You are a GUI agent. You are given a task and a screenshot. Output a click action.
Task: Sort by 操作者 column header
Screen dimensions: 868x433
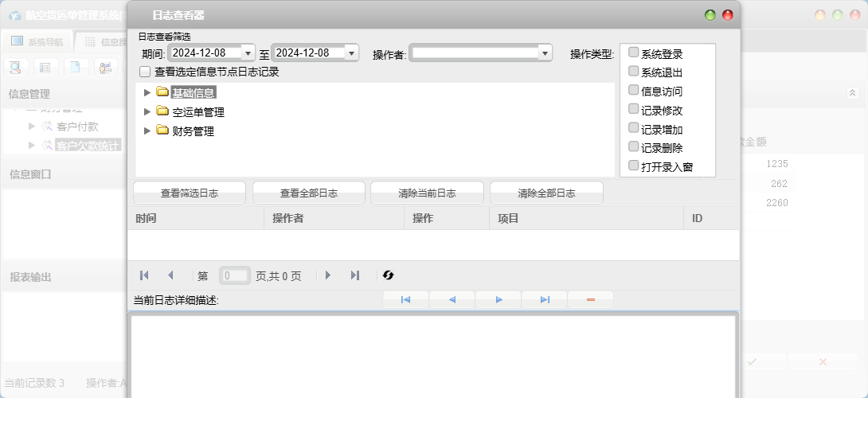tap(334, 218)
